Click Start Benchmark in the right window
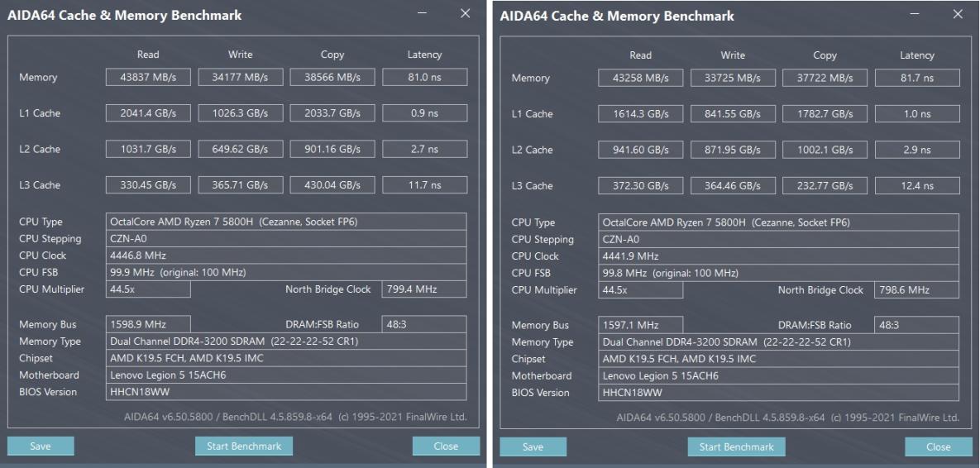This screenshot has height=468, width=980. click(x=736, y=447)
